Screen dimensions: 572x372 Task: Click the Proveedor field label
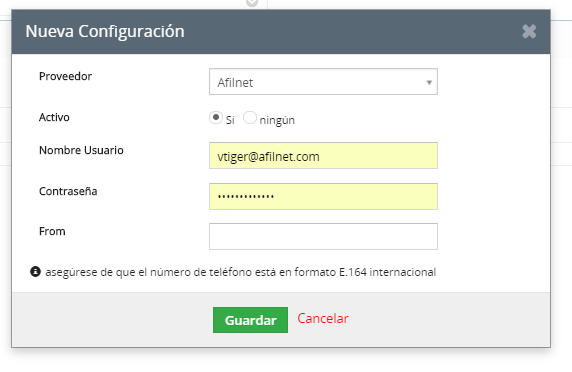[x=65, y=76]
